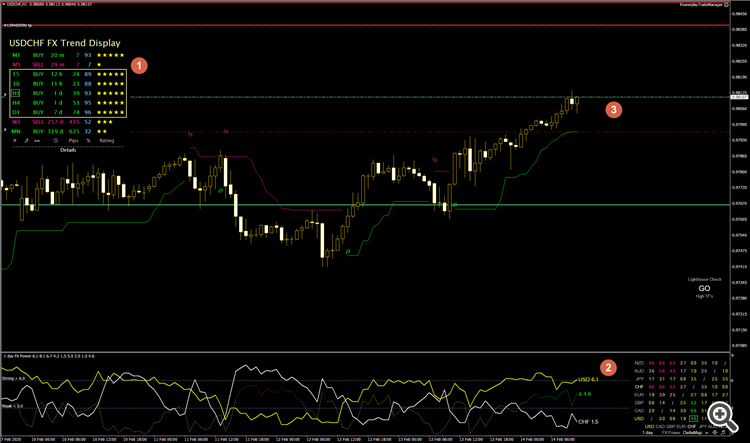Click the Powerplay TradeManager label
The width and height of the screenshot is (750, 443).
coord(701,5)
